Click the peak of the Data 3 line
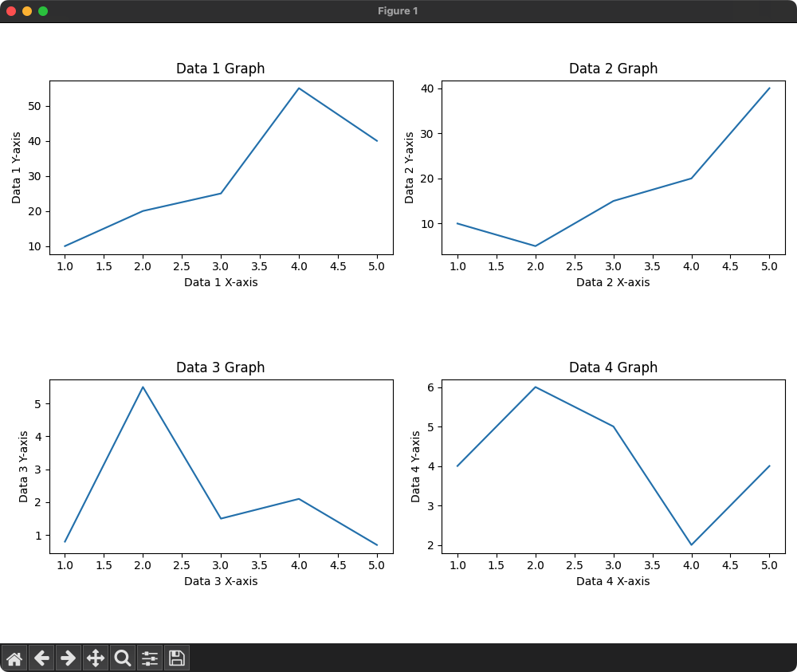This screenshot has height=672, width=797. [x=143, y=387]
